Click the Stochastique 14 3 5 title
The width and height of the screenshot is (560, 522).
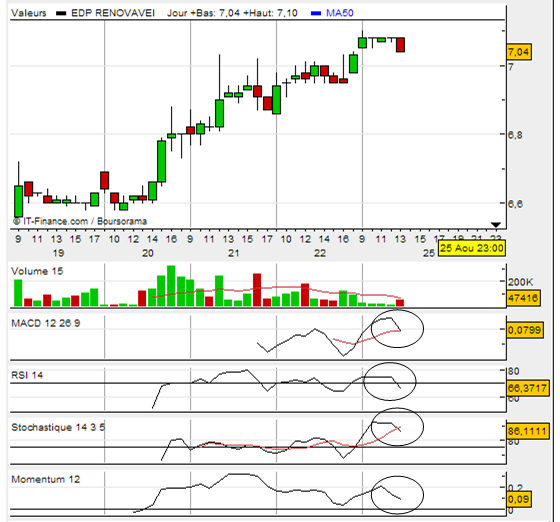pos(58,427)
